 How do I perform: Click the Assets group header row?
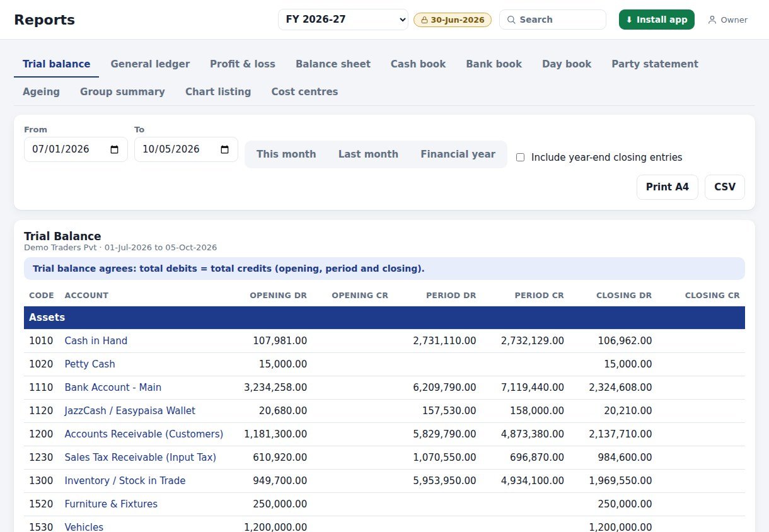(384, 318)
